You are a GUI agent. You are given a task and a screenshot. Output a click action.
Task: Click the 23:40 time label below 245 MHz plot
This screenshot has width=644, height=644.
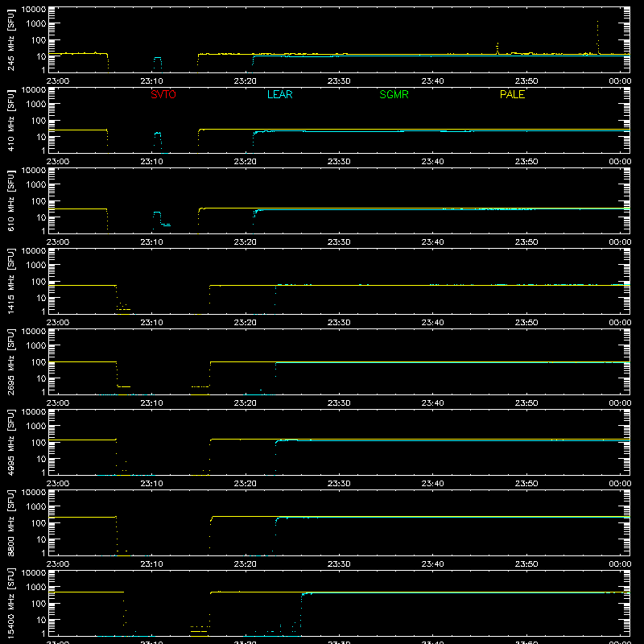(432, 81)
